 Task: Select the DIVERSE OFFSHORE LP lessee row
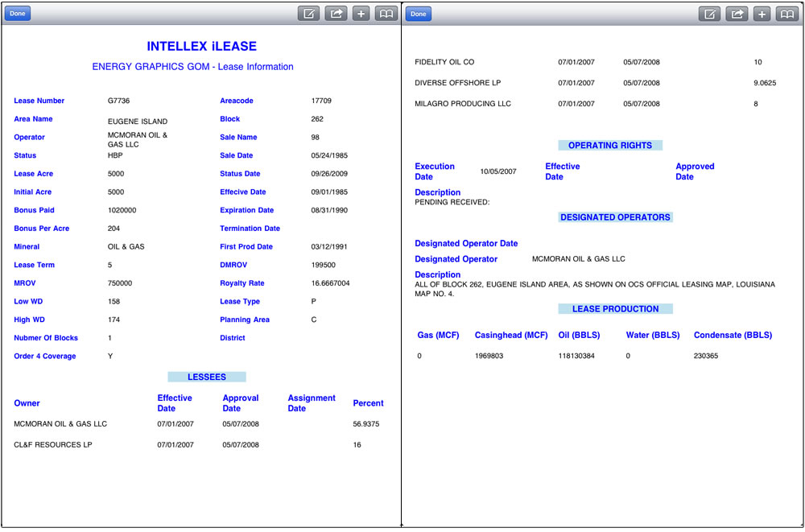pos(596,83)
